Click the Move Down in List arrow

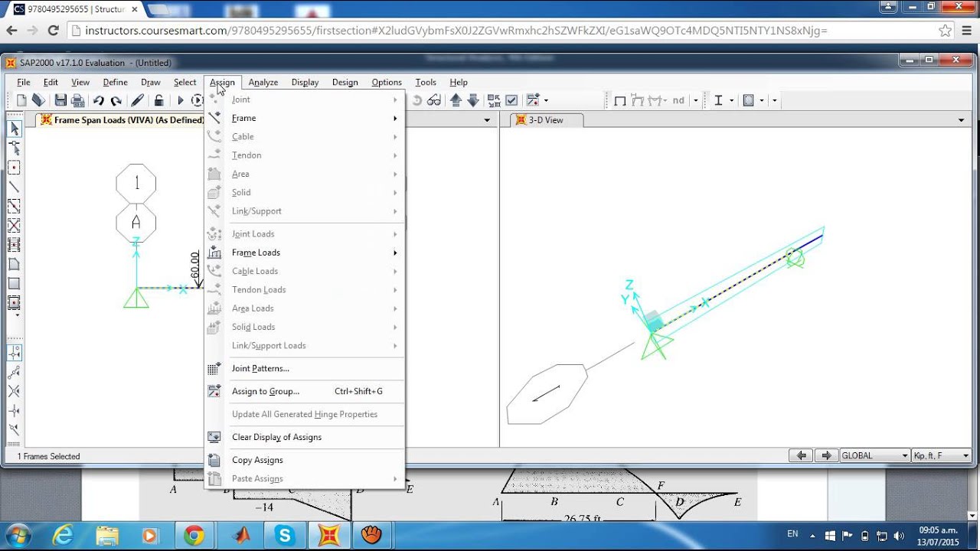pos(473,100)
